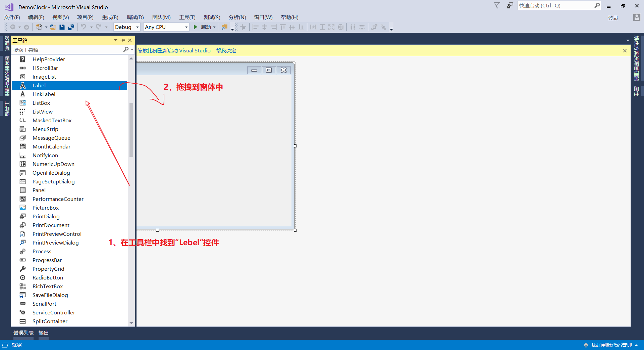Screen dimensions: 644x350
Task: Click 登录 to sign in
Action: click(613, 18)
